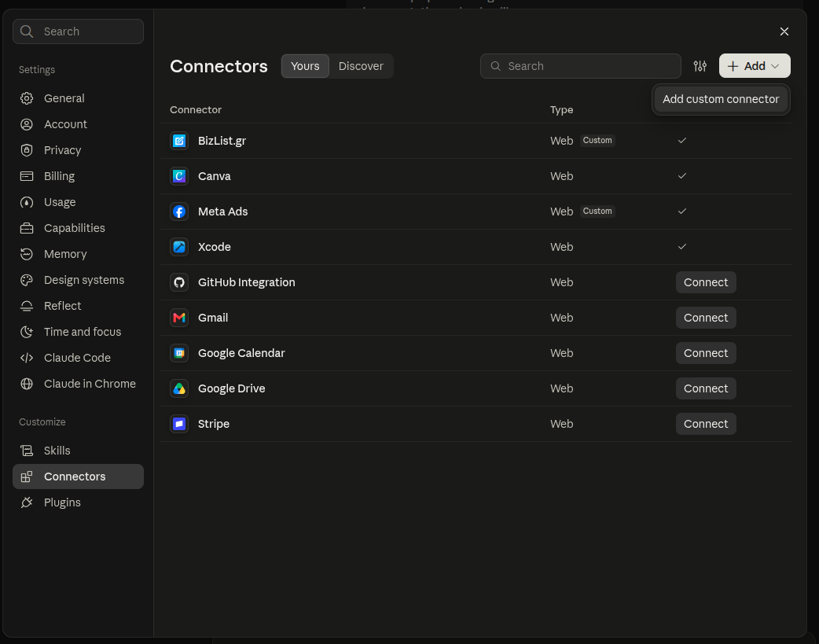Click the Google Calendar icon
Image resolution: width=819 pixels, height=644 pixels.
click(179, 353)
